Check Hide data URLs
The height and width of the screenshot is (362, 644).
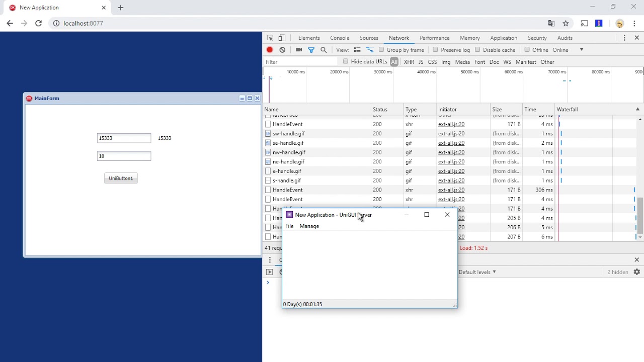tap(345, 61)
